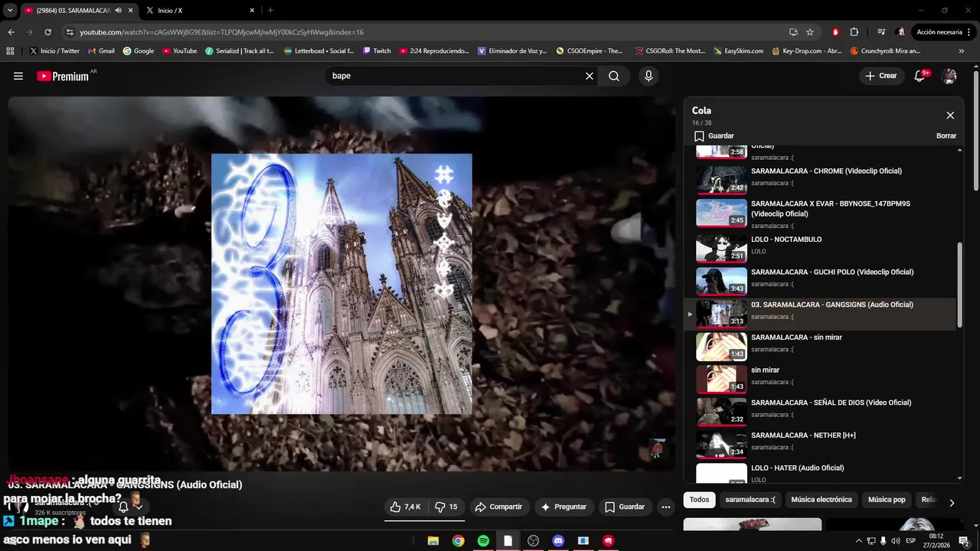Play the 'sin mirar' queue item titled alone
Viewport: 980px width, 551px height.
[820, 379]
